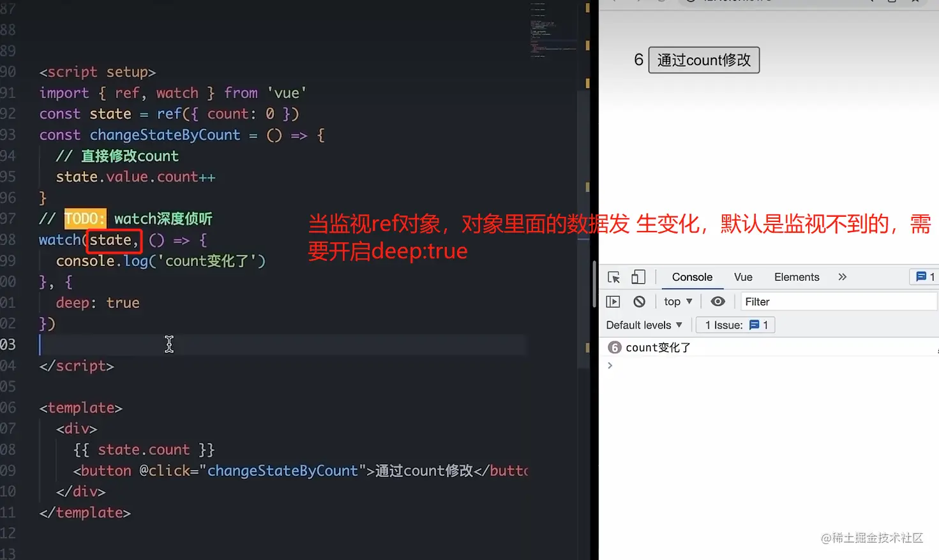Click the console.log('count变化了') line
Viewport: 939px width, 560px height.
pyautogui.click(x=161, y=261)
